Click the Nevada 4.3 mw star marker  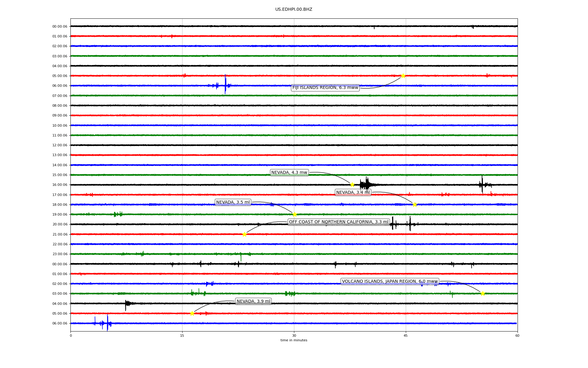(x=352, y=185)
